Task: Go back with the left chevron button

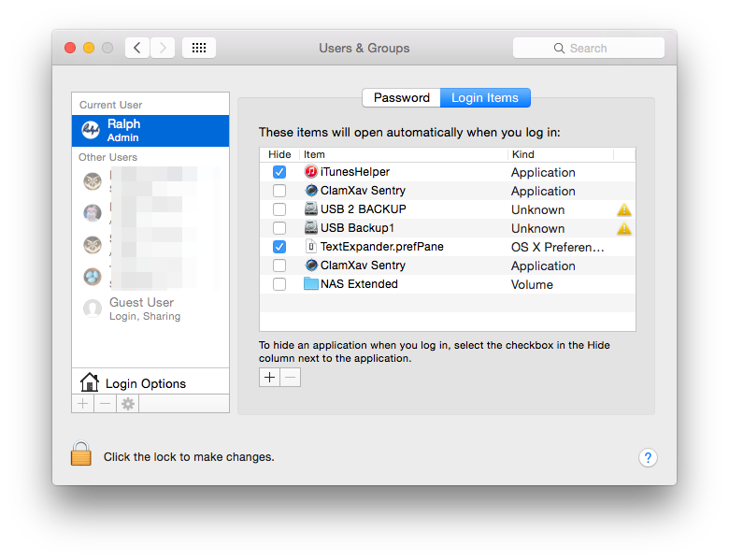Action: point(137,48)
